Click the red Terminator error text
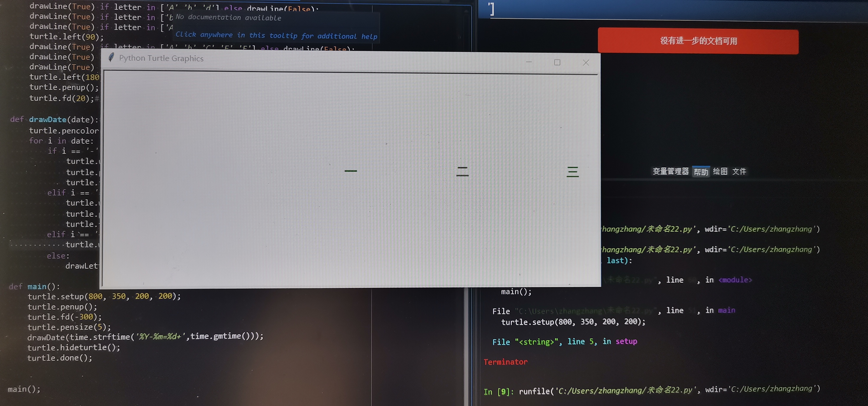Image resolution: width=868 pixels, height=406 pixels. point(505,362)
